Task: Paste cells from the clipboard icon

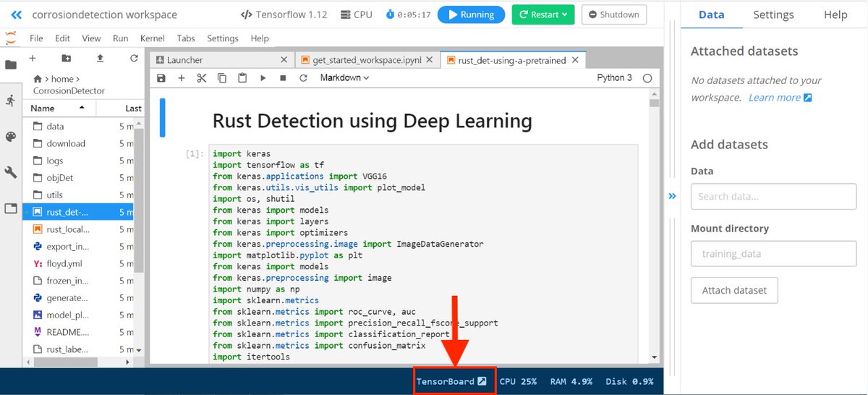Action: point(242,78)
